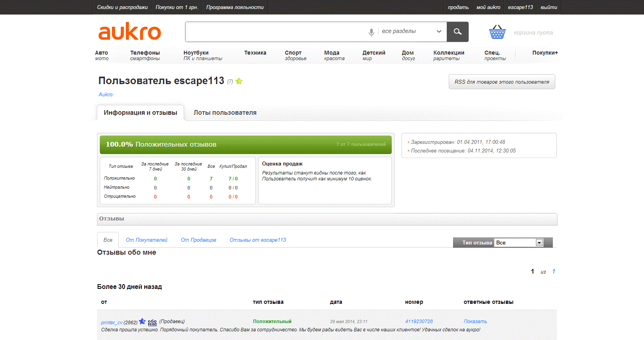This screenshot has height=340, width=644.
Task: Click the date '29 мая 2014, 23:11'
Action: [x=349, y=322]
